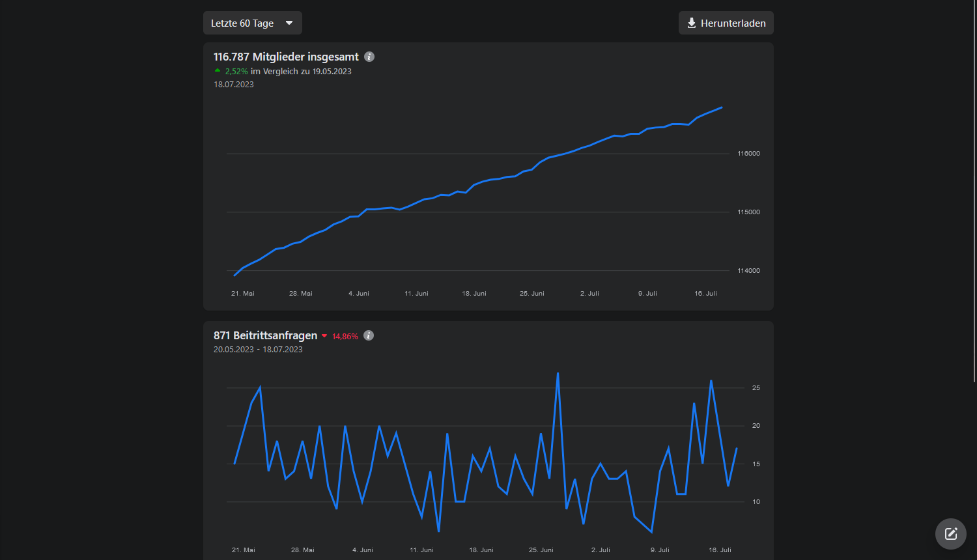
Task: Select the 116.787 Mitglieder insgesamt heading
Action: click(x=286, y=57)
